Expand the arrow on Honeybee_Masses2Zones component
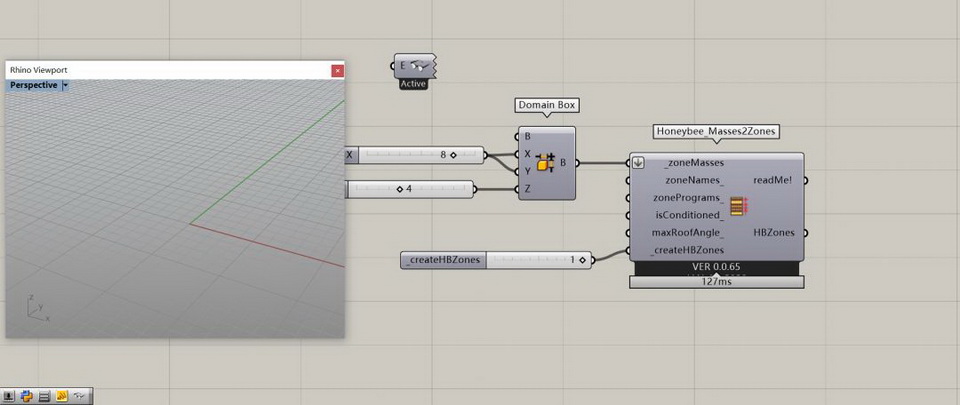The image size is (960, 405). 638,162
